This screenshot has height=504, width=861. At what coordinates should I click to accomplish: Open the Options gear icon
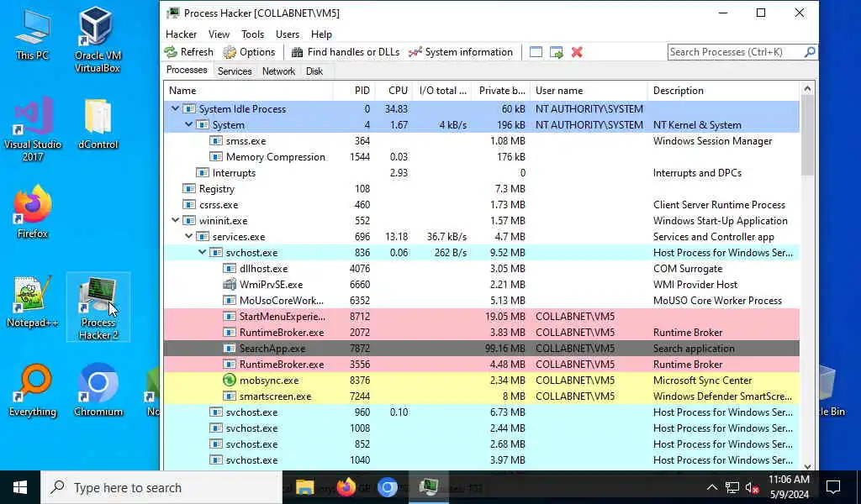click(229, 52)
